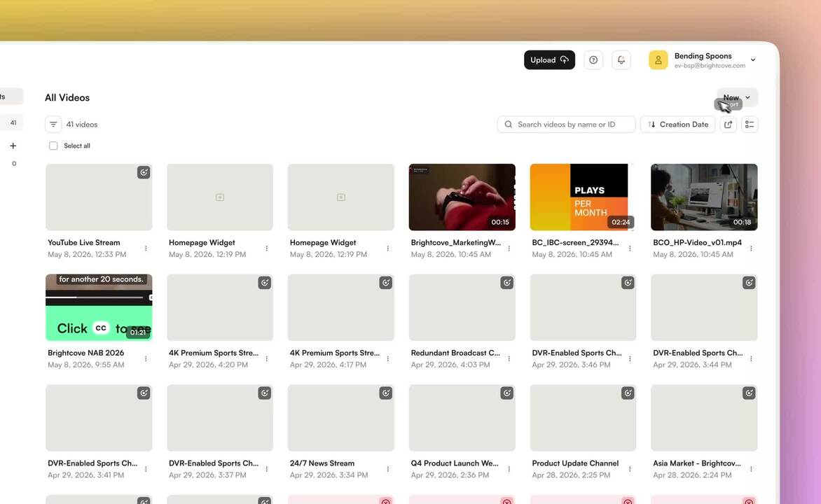The height and width of the screenshot is (504, 821).
Task: Select the Brightcove_MarketingW video thumbnail
Action: [462, 197]
